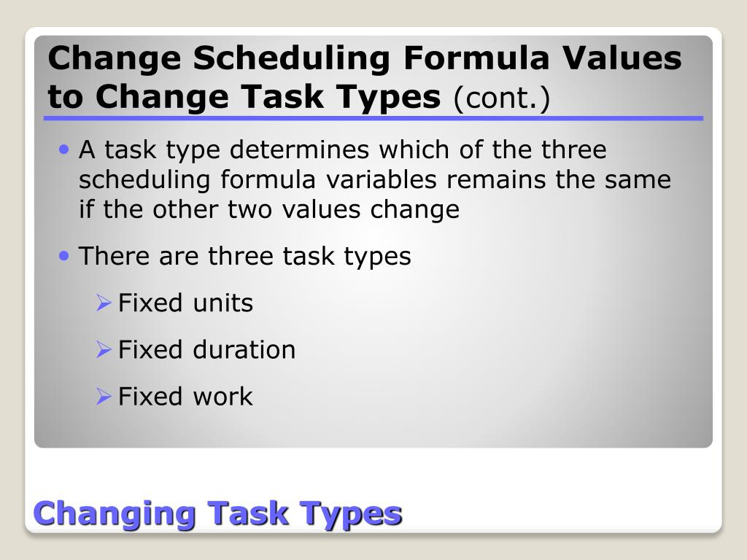
Task: Select the line 'scheduling formula variables remains the same'
Action: (375, 180)
